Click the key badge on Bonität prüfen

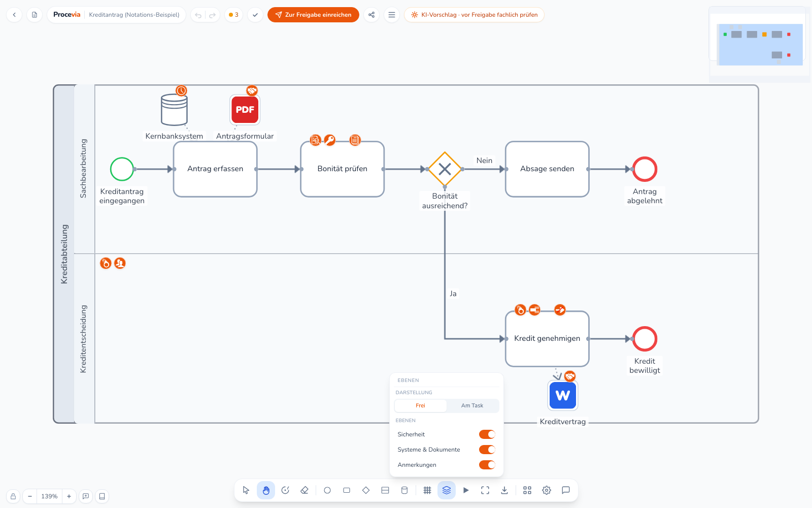(x=330, y=140)
